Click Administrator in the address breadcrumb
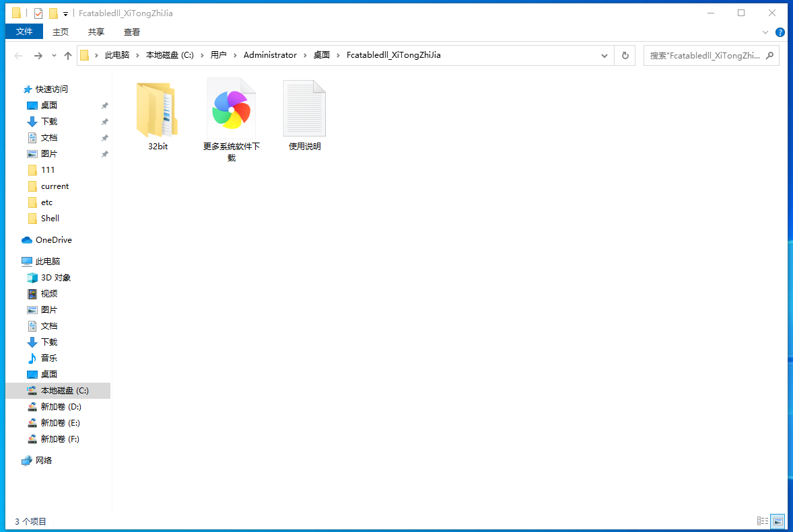Image resolution: width=793 pixels, height=532 pixels. 270,55
